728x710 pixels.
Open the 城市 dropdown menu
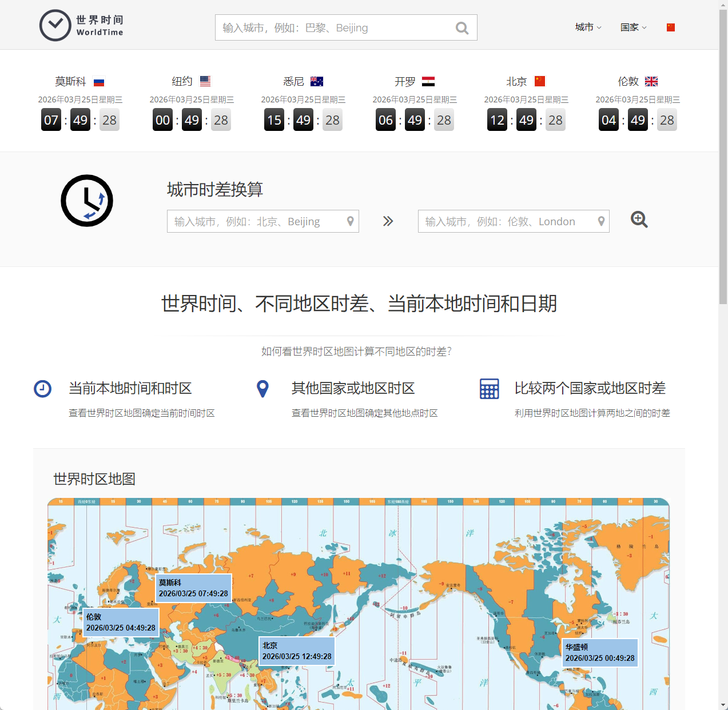pyautogui.click(x=588, y=27)
